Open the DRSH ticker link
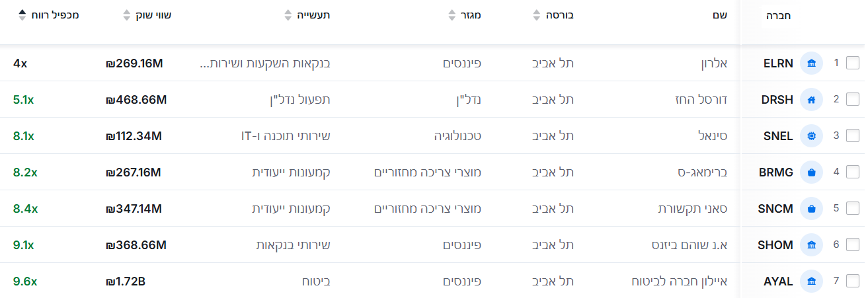Screen dimensions: 868x298 777,100
